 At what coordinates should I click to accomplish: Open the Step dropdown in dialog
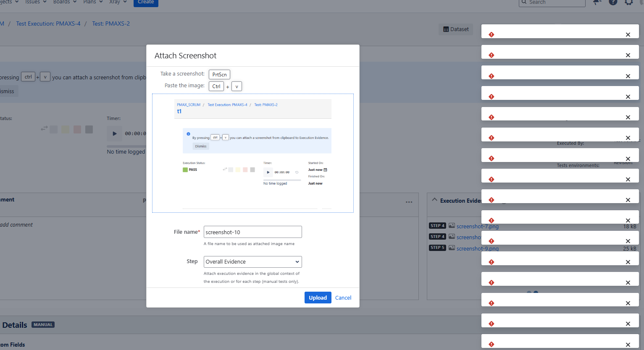253,262
